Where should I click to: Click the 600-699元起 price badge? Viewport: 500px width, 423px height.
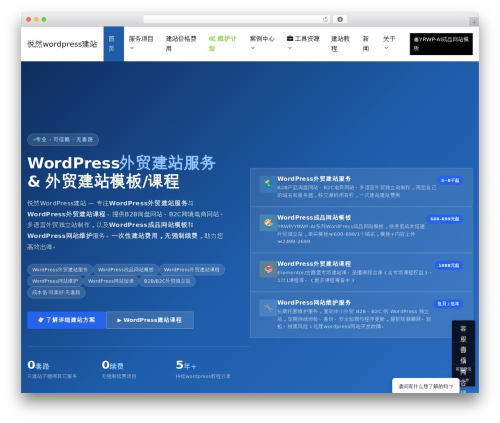pyautogui.click(x=444, y=219)
